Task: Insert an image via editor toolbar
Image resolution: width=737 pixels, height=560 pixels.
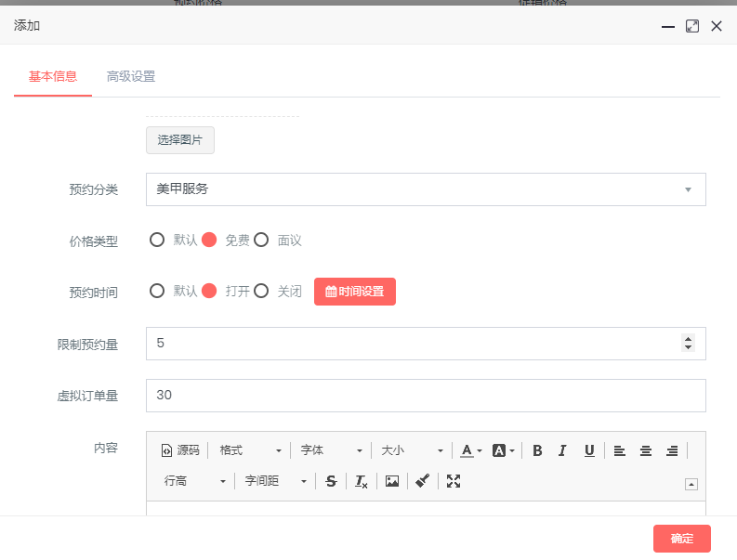Action: click(x=392, y=481)
